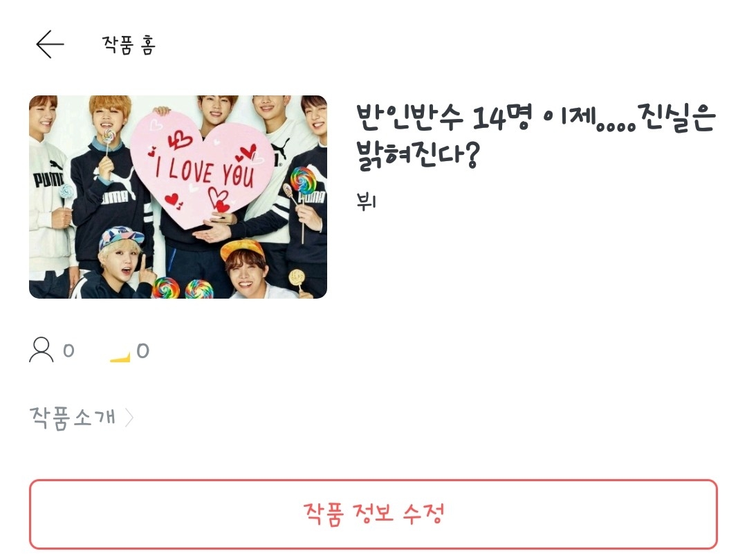Viewport: 747px width, 560px height.
Task: Edit work info with red outlined button
Action: click(x=373, y=514)
